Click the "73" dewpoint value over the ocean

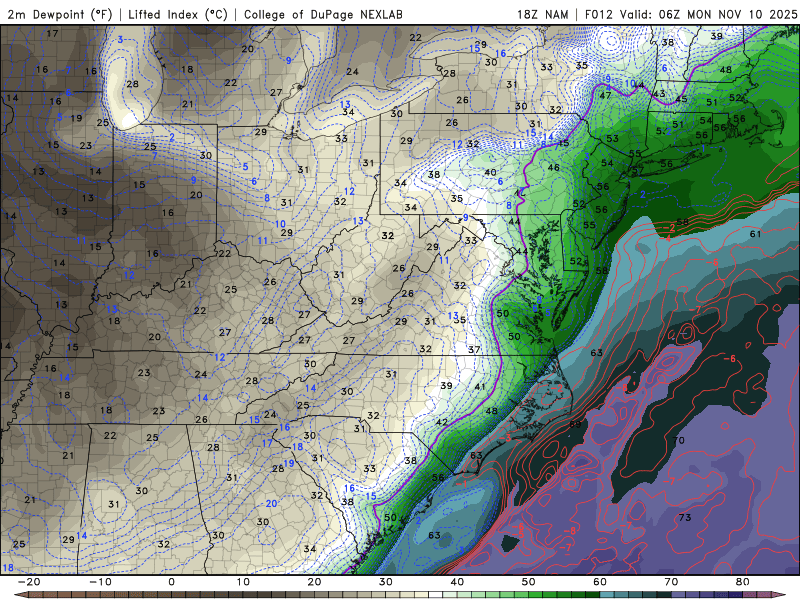click(685, 517)
